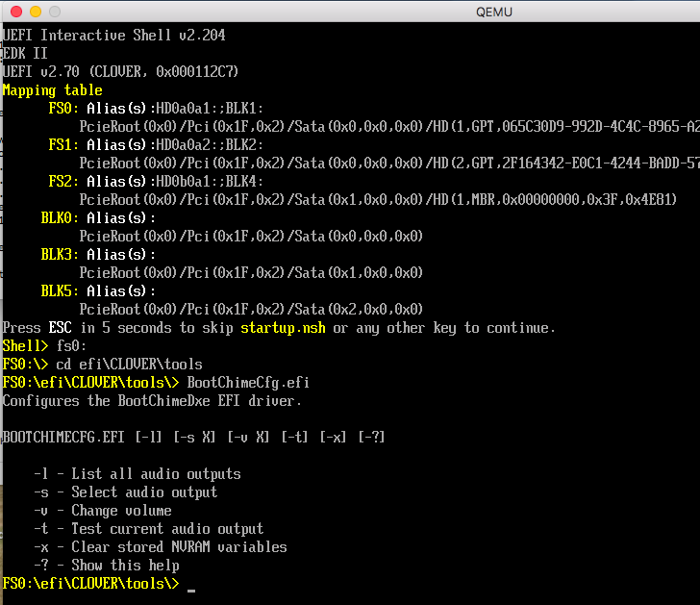Click the '-l - List all audio outputs' line
This screenshot has height=605, width=700.
click(137, 474)
